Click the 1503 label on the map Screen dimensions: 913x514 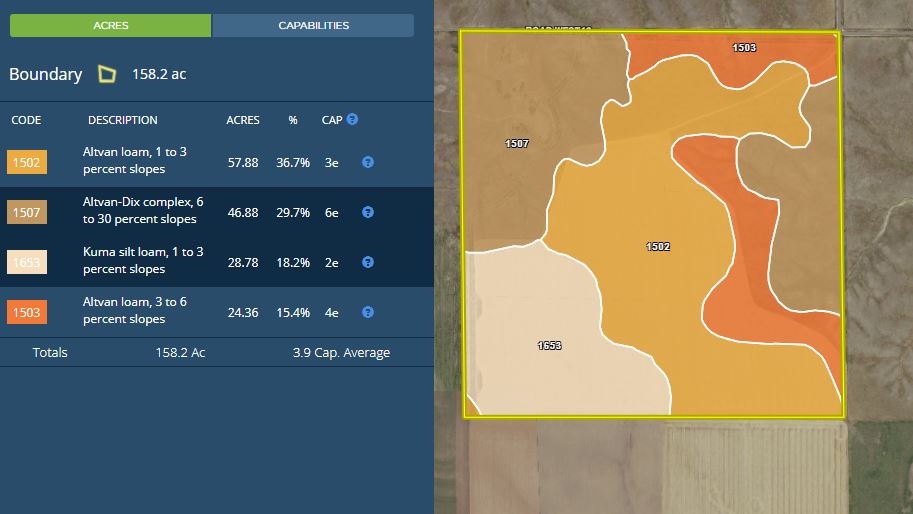744,48
